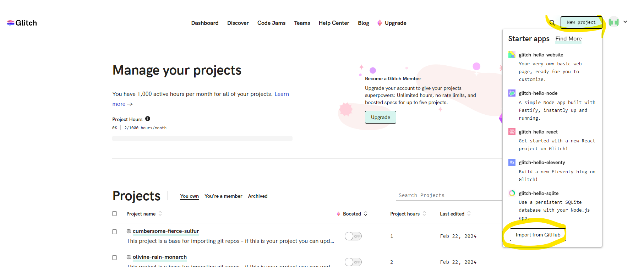Screen dimensions: 644x267
Task: Click the 2/1000 hours/month text
Action: click(x=145, y=128)
